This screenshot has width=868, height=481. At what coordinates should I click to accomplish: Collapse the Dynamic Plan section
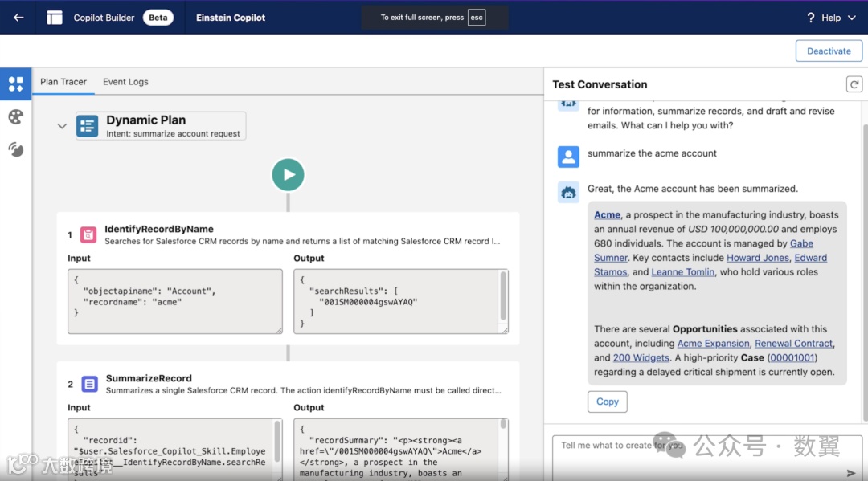point(62,126)
